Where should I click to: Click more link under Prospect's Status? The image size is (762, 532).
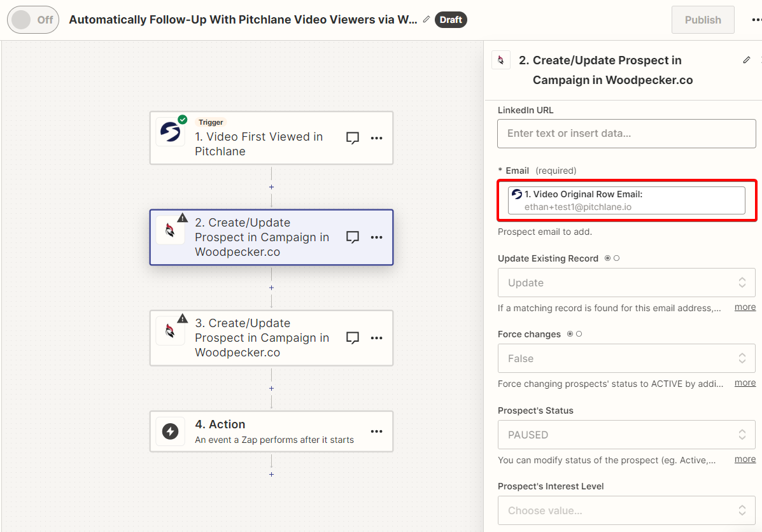coord(745,459)
